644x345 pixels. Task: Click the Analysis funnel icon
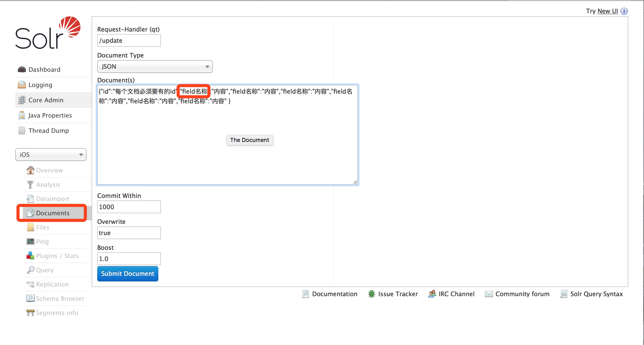[x=30, y=184]
